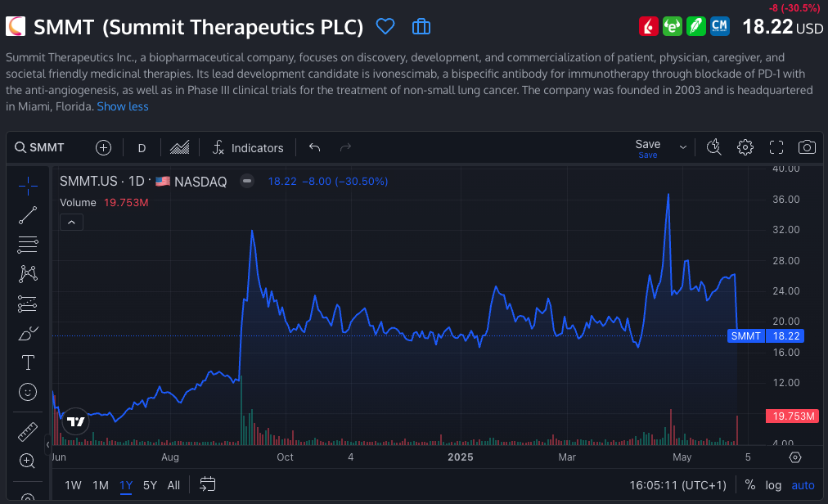Click the SMMT.US symbol legend title
The image size is (828, 504).
(143, 181)
